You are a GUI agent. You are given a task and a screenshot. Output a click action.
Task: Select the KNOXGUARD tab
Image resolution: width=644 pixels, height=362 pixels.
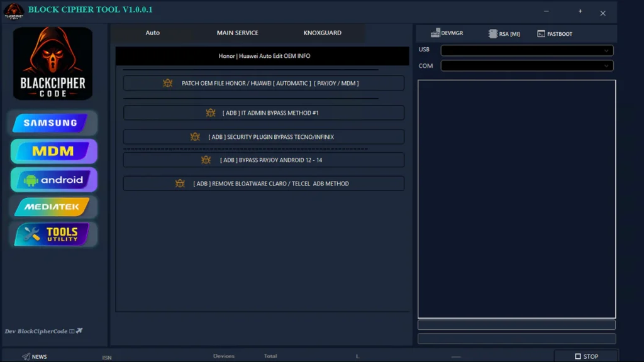click(322, 33)
